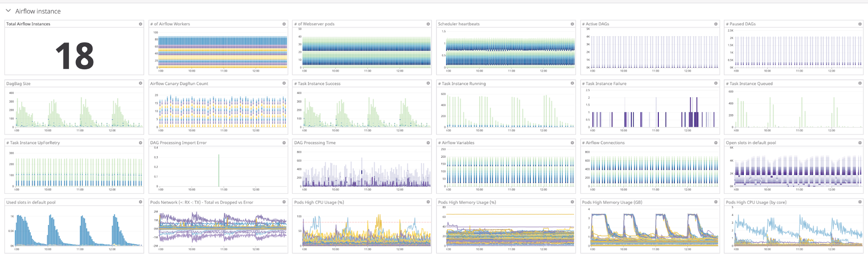This screenshot has height=255, width=868.
Task: Collapse the Airflow instance section
Action: tap(8, 11)
